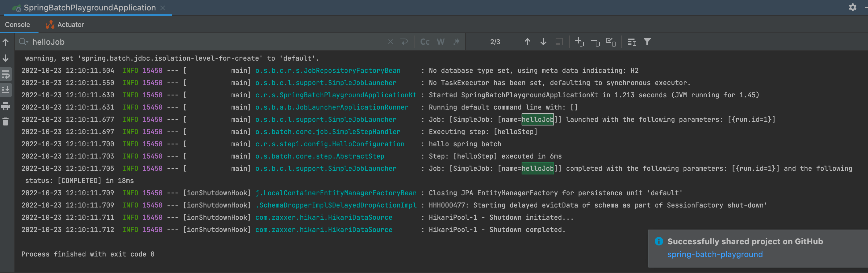
Task: Click .SchemaDropperImpl$DelayedDropActionImpl logger name
Action: click(336, 205)
